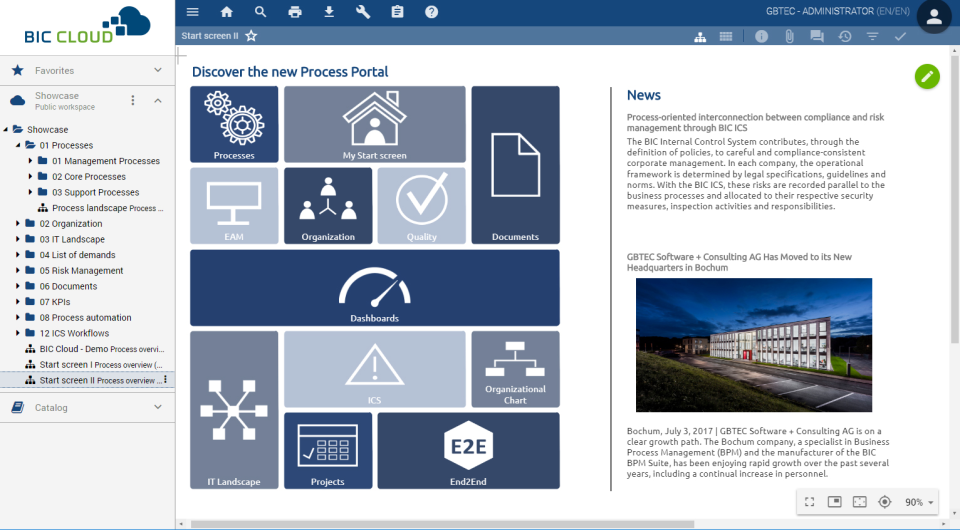
Task: Open filter options icon
Action: point(872,37)
